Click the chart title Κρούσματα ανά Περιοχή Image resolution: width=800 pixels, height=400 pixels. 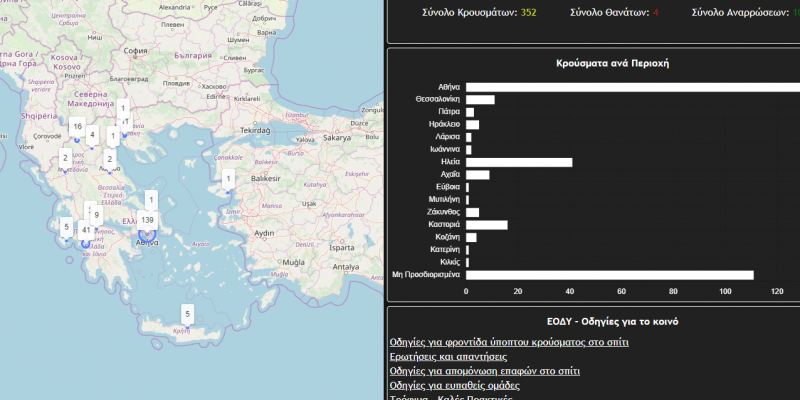coord(612,63)
